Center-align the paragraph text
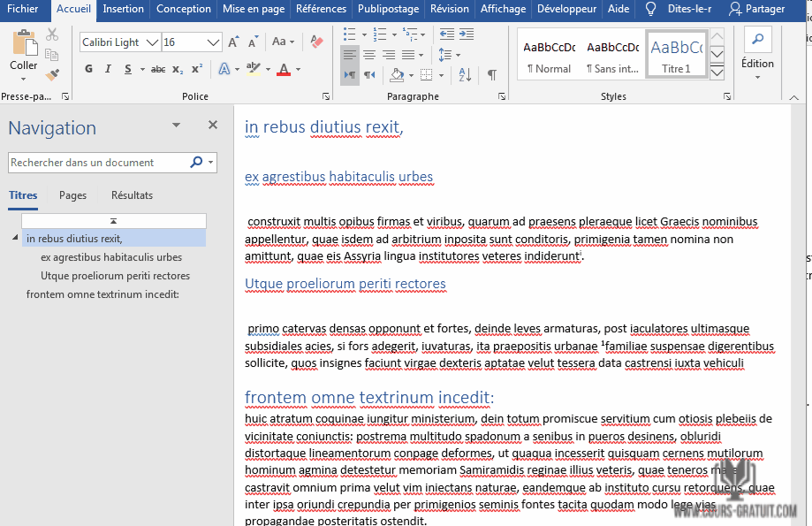Viewport: 812px width, 526px height. pos(369,55)
